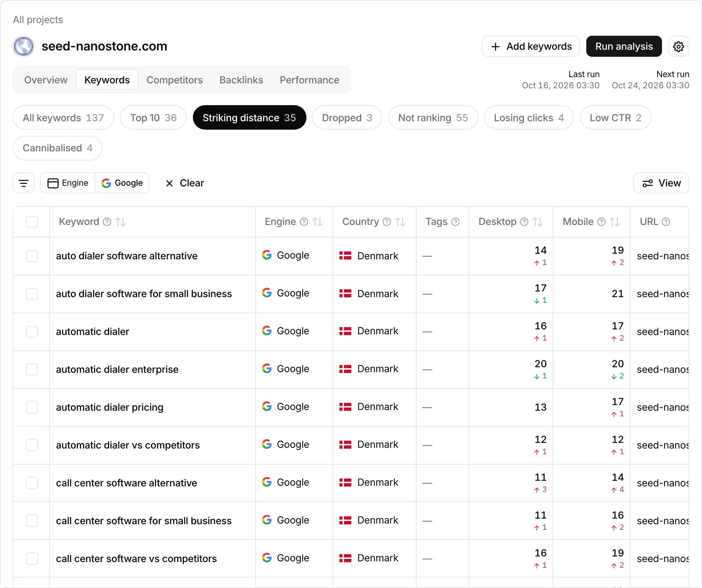Viewport: 702px width, 588px height.
Task: Check the 'automatic dialer pricing' row checkbox
Action: pos(32,408)
